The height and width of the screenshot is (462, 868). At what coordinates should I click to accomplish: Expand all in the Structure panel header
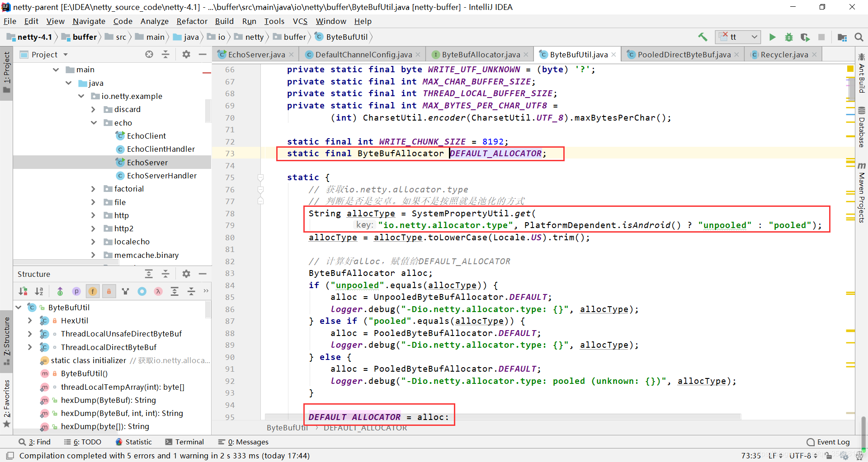coord(149,274)
